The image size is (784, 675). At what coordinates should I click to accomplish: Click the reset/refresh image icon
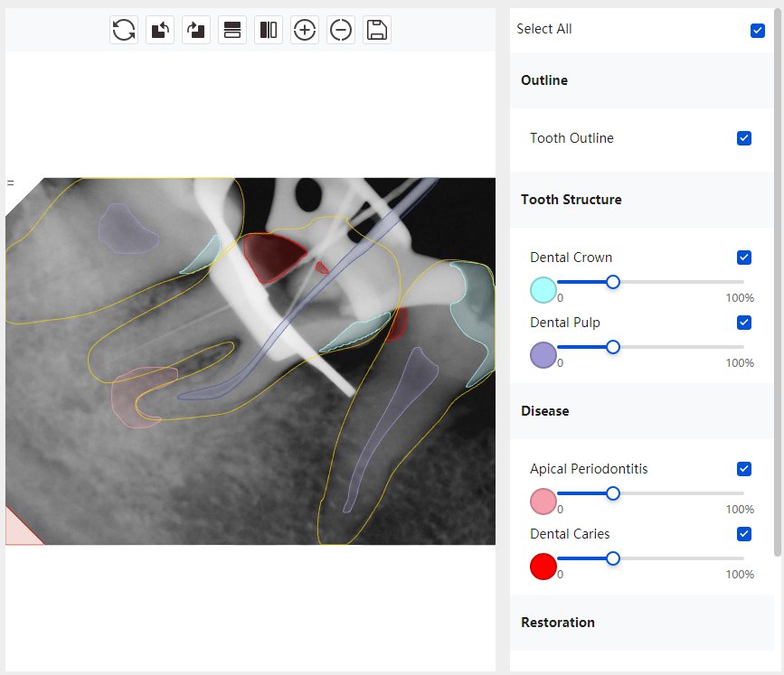click(x=124, y=30)
